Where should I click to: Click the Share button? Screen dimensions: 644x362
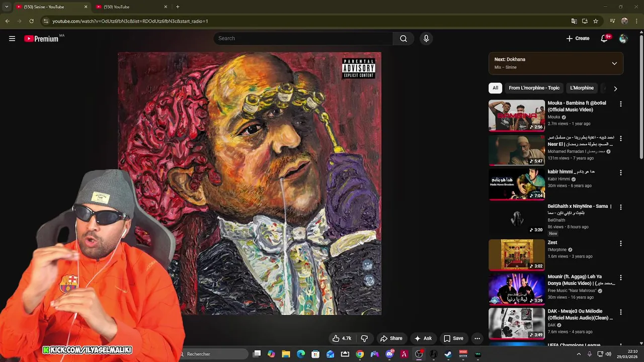click(391, 338)
